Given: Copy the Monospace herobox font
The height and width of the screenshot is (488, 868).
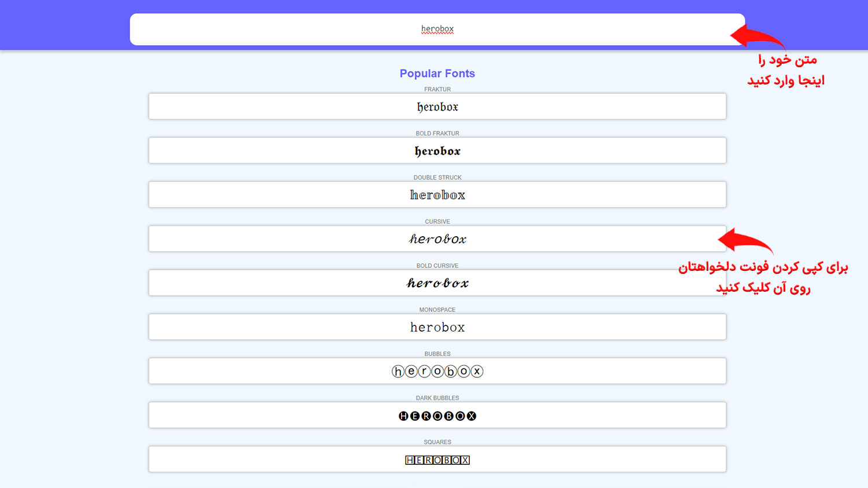Looking at the screenshot, I should click(437, 327).
